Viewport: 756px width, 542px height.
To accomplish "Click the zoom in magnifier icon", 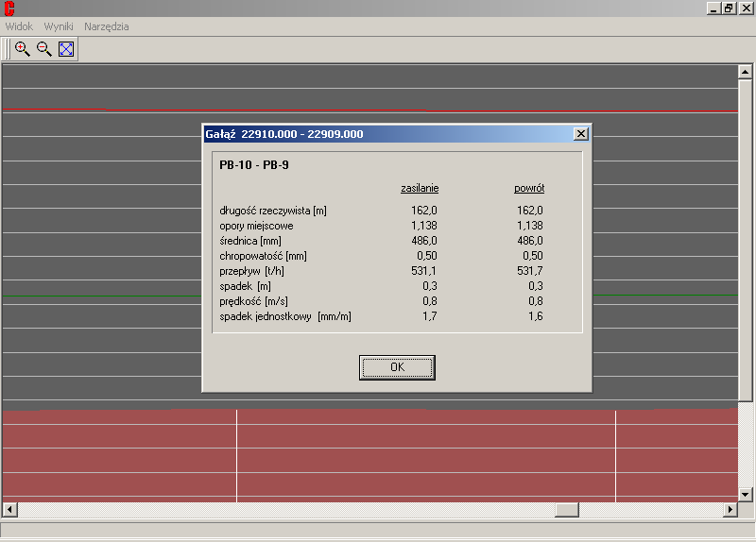I will point(22,49).
